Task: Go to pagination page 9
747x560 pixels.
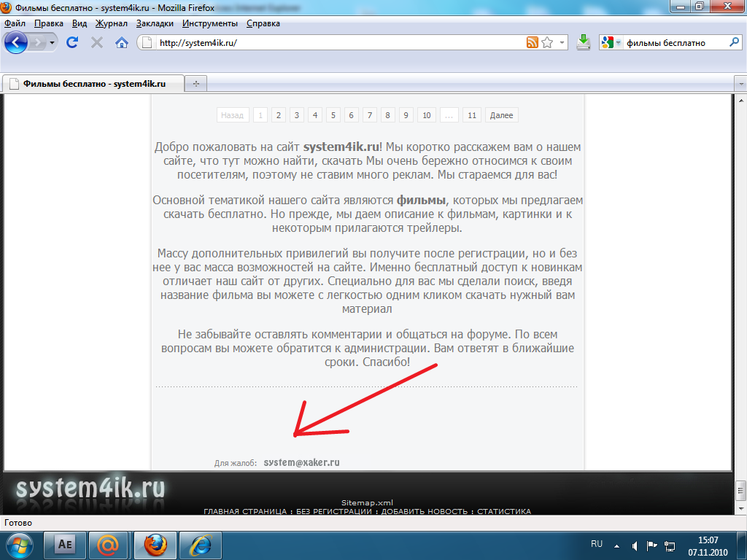Action: (406, 115)
